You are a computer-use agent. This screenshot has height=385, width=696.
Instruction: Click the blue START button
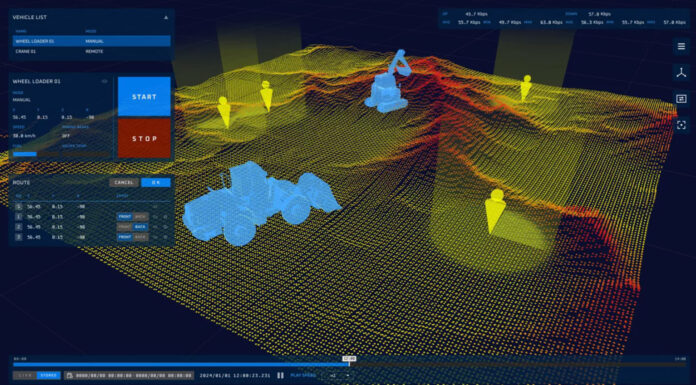[x=144, y=97]
